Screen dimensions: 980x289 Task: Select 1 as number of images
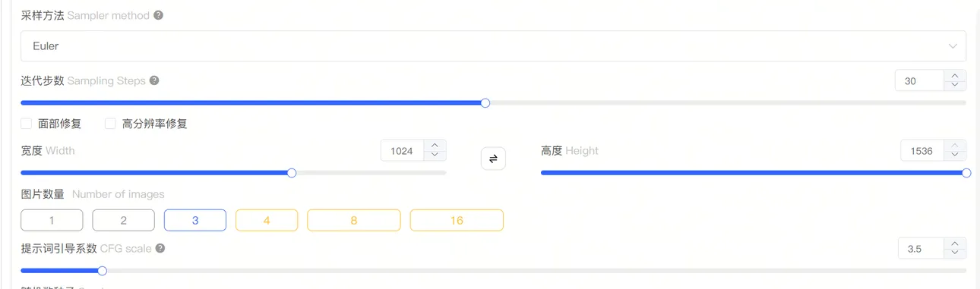pos(52,220)
